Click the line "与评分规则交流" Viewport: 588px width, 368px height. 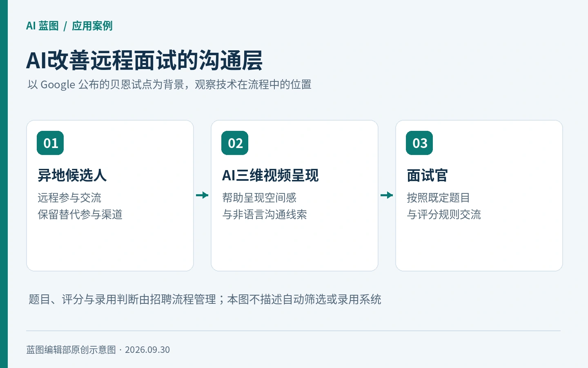tap(444, 215)
